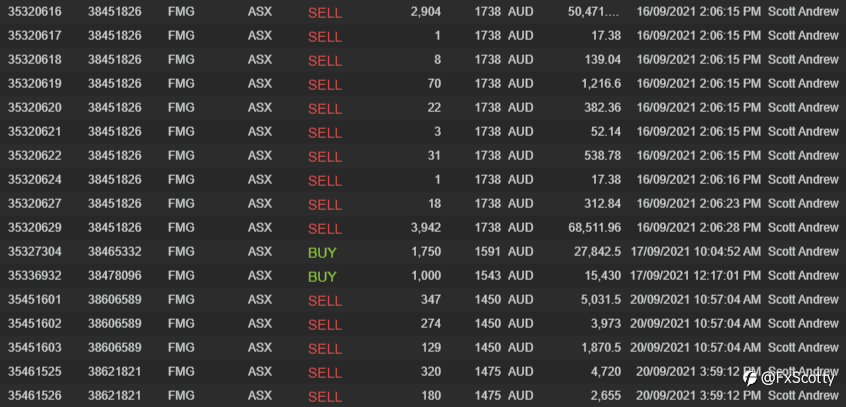The image size is (846, 407).
Task: Click the watermark logo icon beside @FxScotty
Action: (x=751, y=378)
